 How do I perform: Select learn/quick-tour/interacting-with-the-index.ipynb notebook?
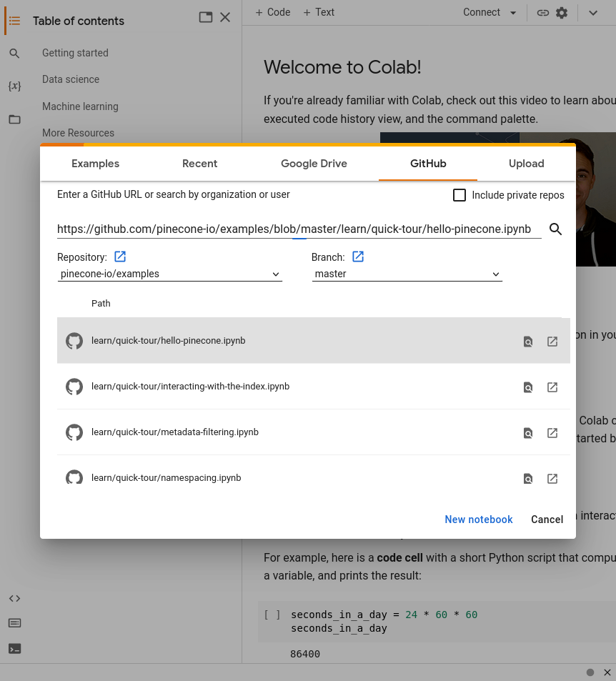pos(190,387)
